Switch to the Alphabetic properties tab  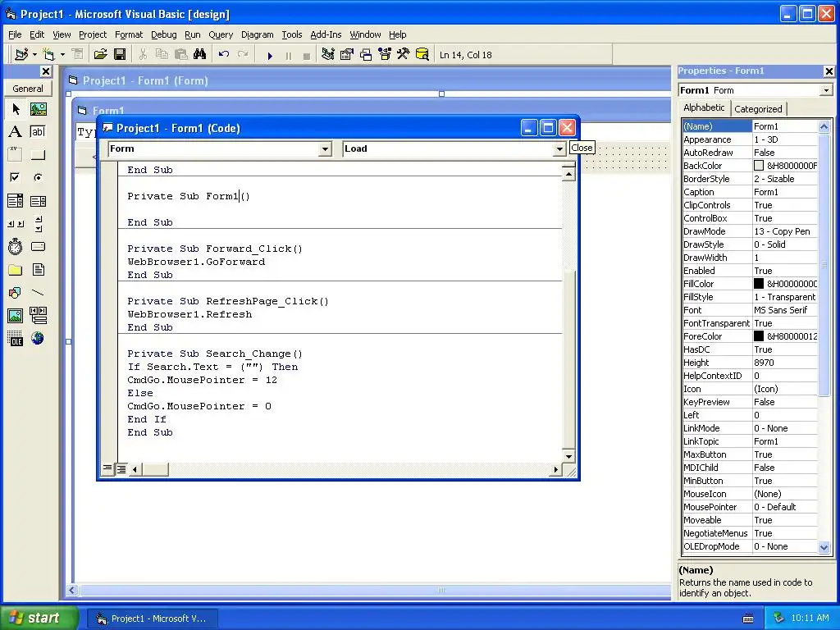click(704, 107)
